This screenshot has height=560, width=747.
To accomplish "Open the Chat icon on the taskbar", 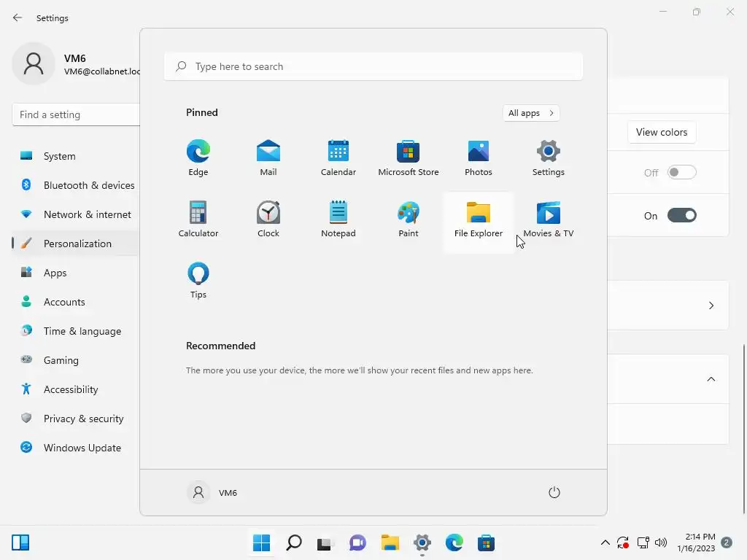I will click(x=357, y=542).
